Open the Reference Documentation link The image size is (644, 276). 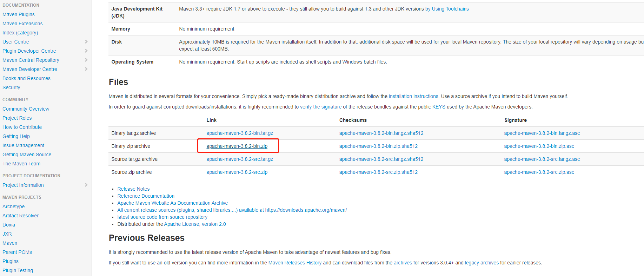146,196
